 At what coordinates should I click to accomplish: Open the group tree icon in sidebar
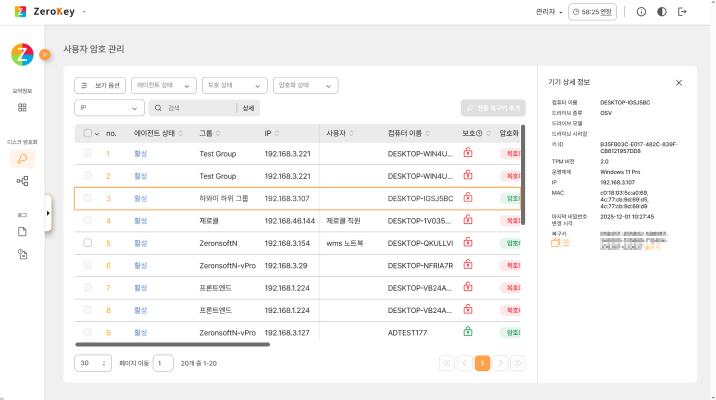tap(22, 181)
